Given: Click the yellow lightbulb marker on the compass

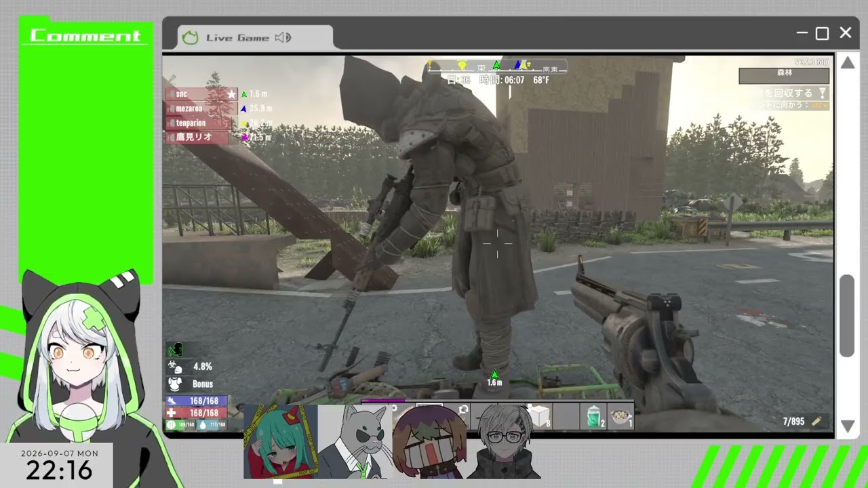Looking at the screenshot, I should tap(462, 65).
